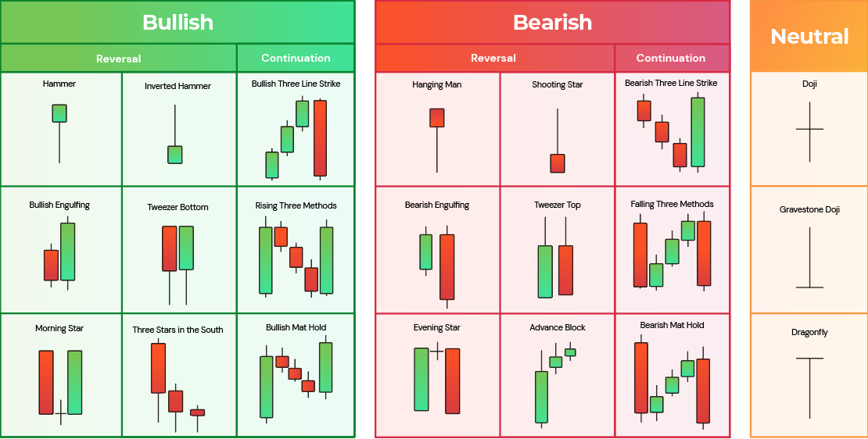Click the Bullish Engulfing candlestick pattern
Image resolution: width=868 pixels, height=439 pixels.
coord(59,255)
